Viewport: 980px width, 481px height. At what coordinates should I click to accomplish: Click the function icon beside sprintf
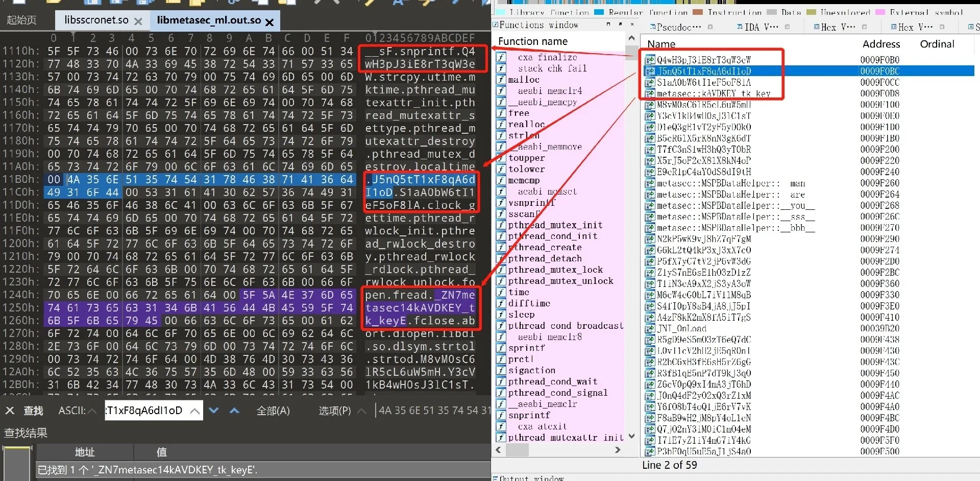click(501, 348)
